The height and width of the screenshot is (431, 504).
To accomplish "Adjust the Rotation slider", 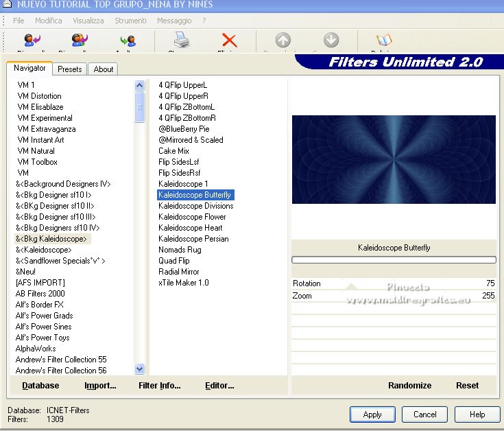I will (394, 283).
